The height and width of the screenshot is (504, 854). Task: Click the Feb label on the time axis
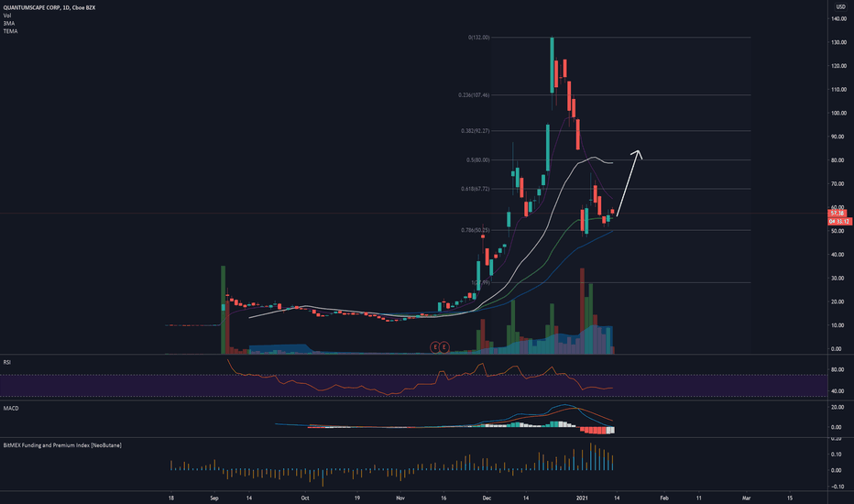pos(664,498)
